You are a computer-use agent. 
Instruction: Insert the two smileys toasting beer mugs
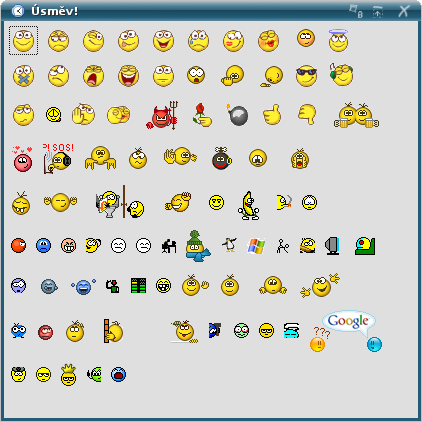click(x=356, y=115)
